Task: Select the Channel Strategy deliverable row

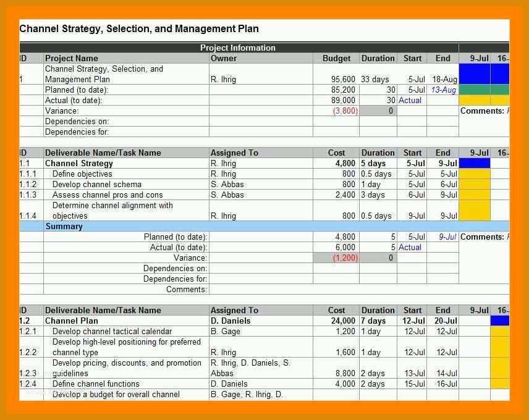Action: [x=239, y=164]
